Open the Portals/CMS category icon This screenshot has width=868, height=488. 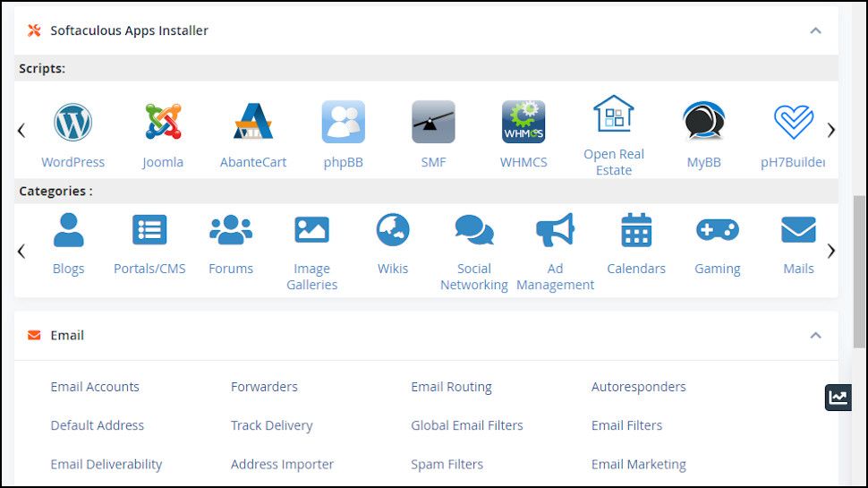coord(149,230)
